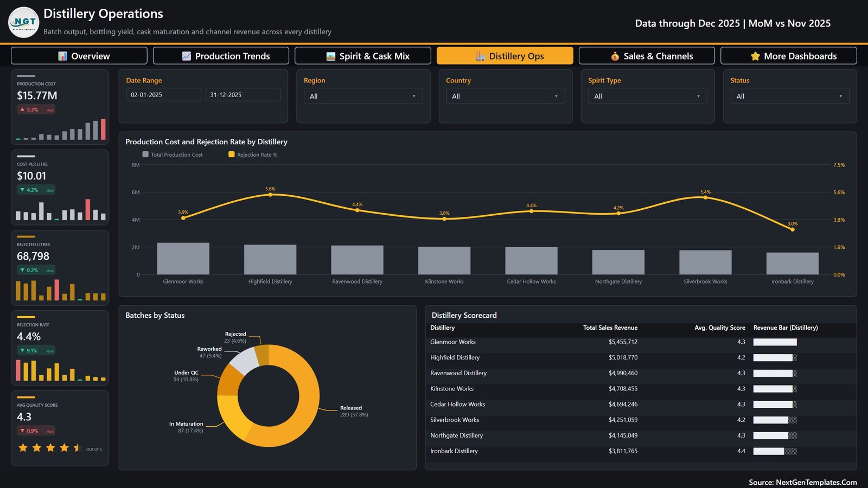Click the Under QC donut segment
This screenshot has width=868, height=488.
[228, 381]
